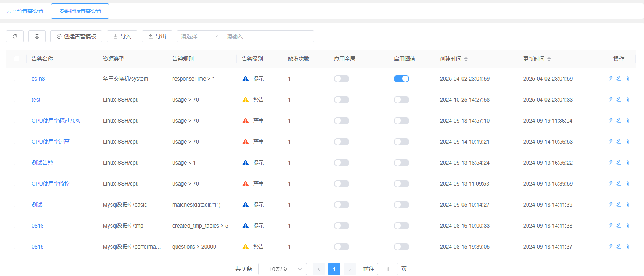This screenshot has height=276, width=644.
Task: Focus the 请输入 search field
Action: [268, 36]
